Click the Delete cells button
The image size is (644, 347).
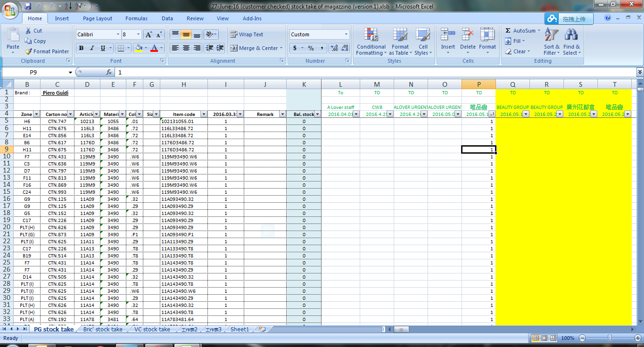(x=468, y=40)
